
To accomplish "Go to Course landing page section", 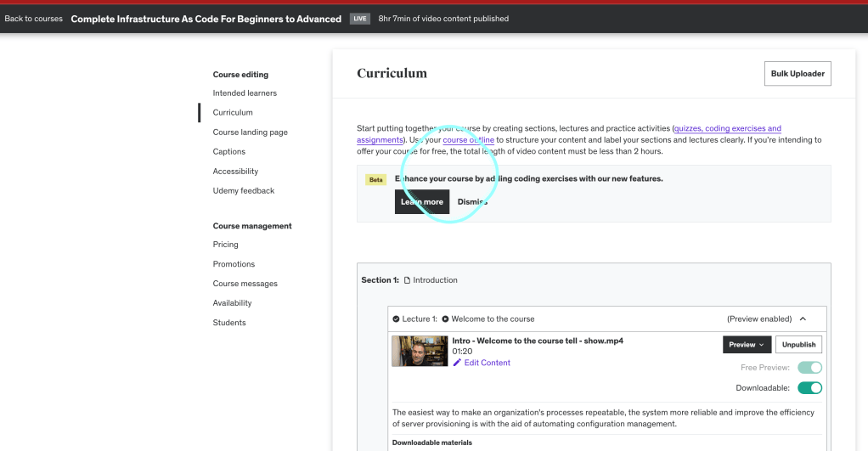I will [x=251, y=132].
